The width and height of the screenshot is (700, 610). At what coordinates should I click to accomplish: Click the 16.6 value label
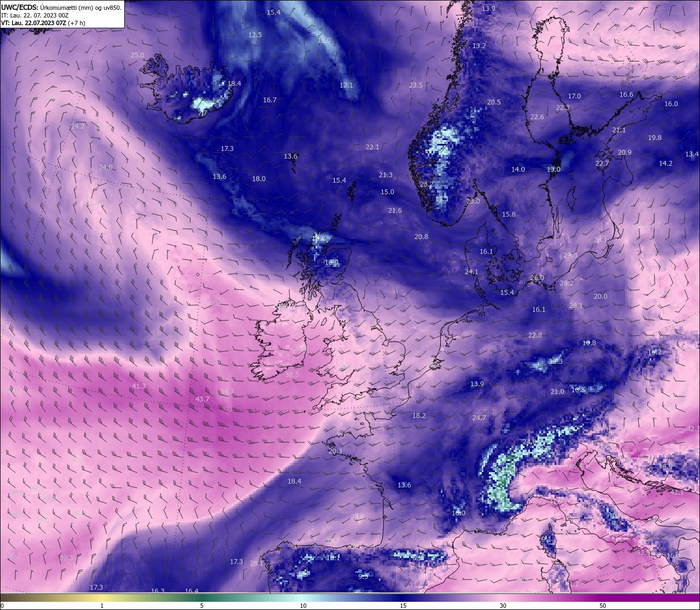coord(626,95)
